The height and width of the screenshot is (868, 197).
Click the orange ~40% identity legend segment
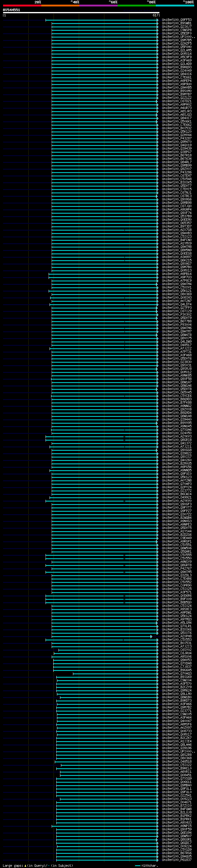pos(60,6)
